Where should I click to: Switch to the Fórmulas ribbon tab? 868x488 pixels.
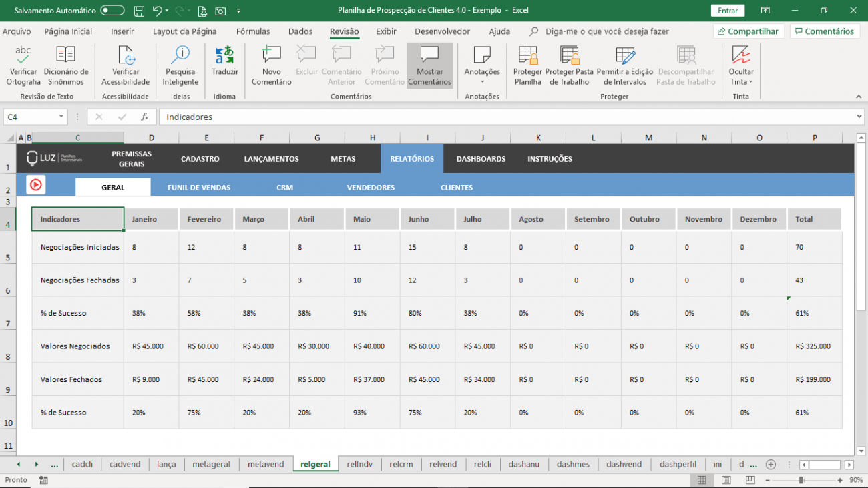252,31
